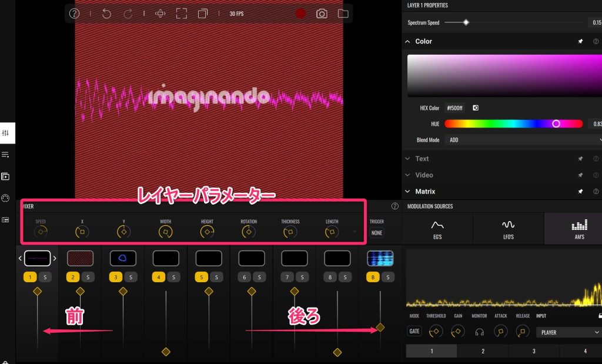
Task: Expand the Text properties section
Action: click(x=422, y=159)
